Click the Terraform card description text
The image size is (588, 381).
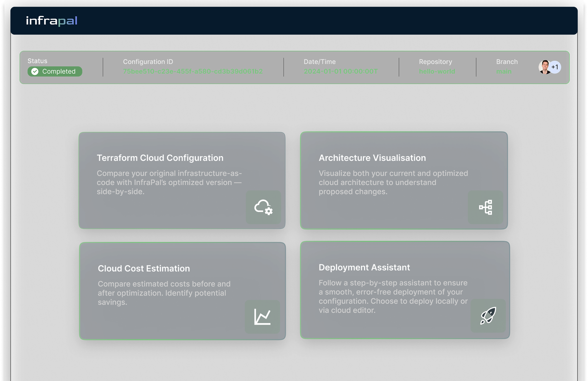pos(169,183)
